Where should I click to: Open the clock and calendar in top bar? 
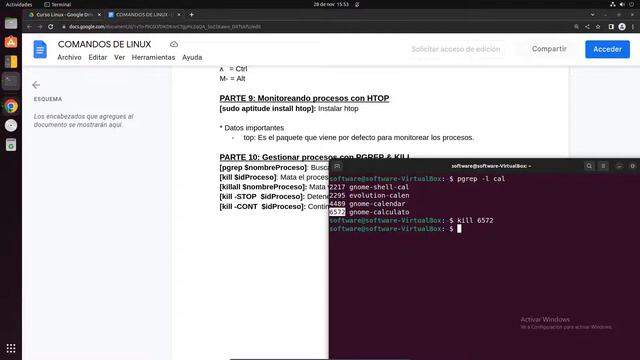point(331,4)
